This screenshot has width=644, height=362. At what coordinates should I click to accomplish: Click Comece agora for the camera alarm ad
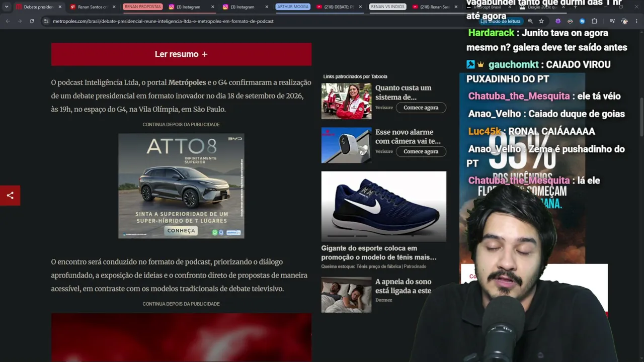pos(421,151)
